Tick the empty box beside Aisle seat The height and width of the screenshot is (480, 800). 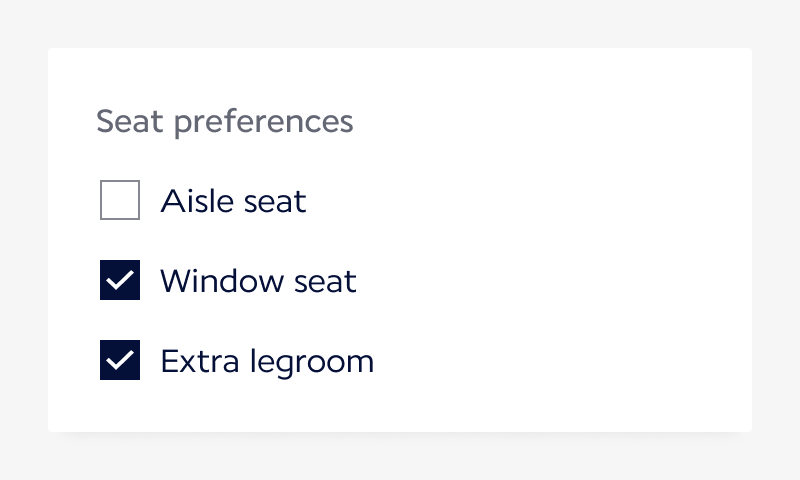(120, 200)
